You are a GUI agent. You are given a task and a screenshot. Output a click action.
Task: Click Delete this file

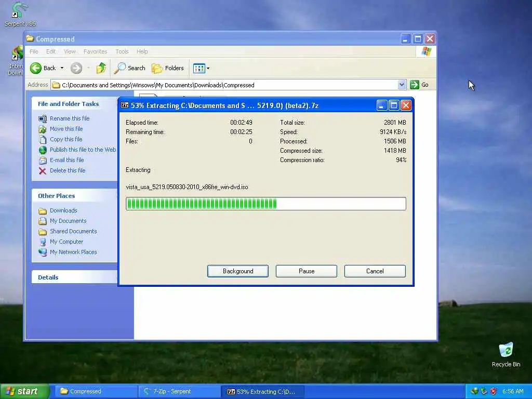(x=68, y=170)
